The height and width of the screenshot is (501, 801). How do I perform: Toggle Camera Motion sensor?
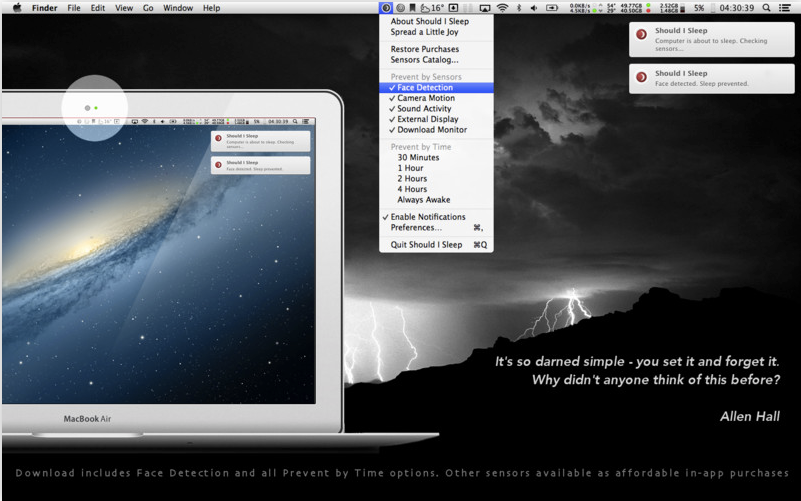pos(436,98)
